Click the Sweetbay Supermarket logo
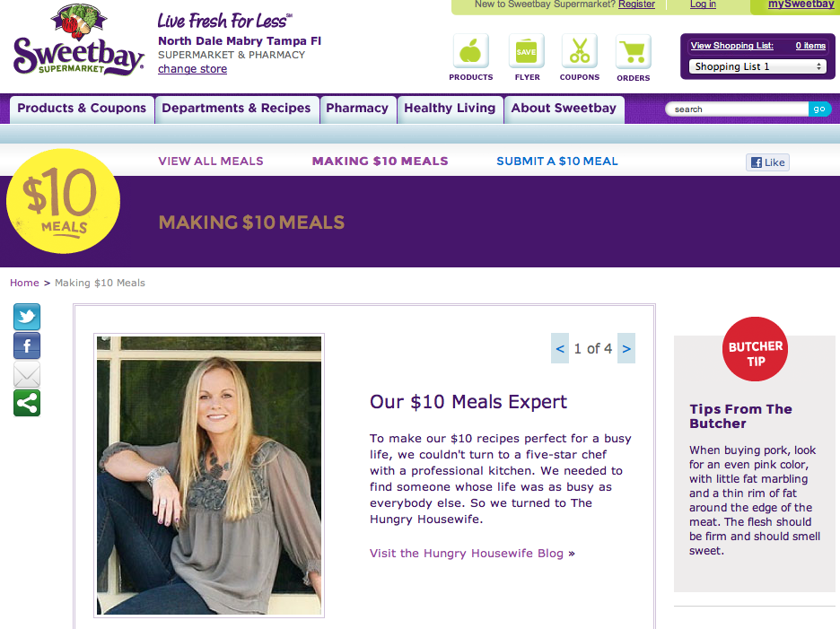Image resolution: width=840 pixels, height=629 pixels. pos(78,40)
